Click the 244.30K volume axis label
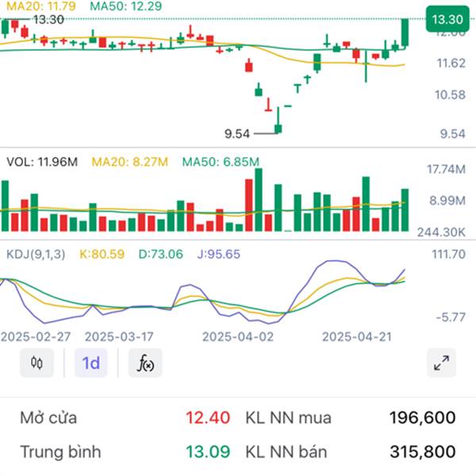476x476 pixels. 441,232
